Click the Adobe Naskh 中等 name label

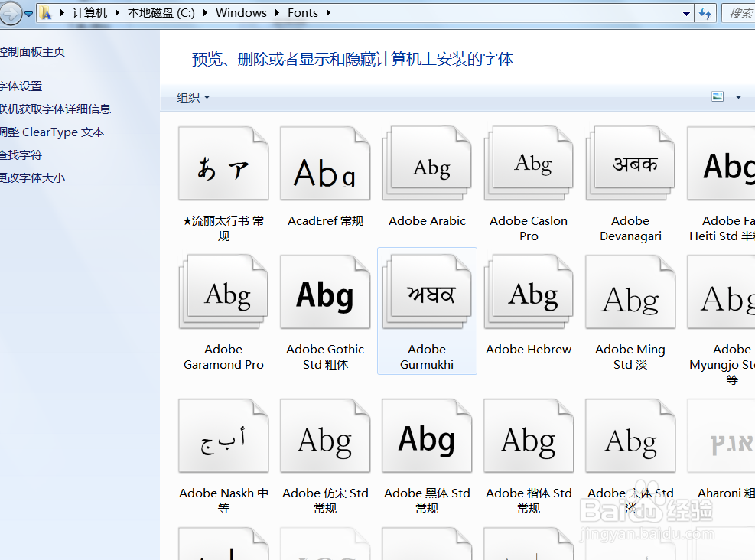tap(223, 500)
